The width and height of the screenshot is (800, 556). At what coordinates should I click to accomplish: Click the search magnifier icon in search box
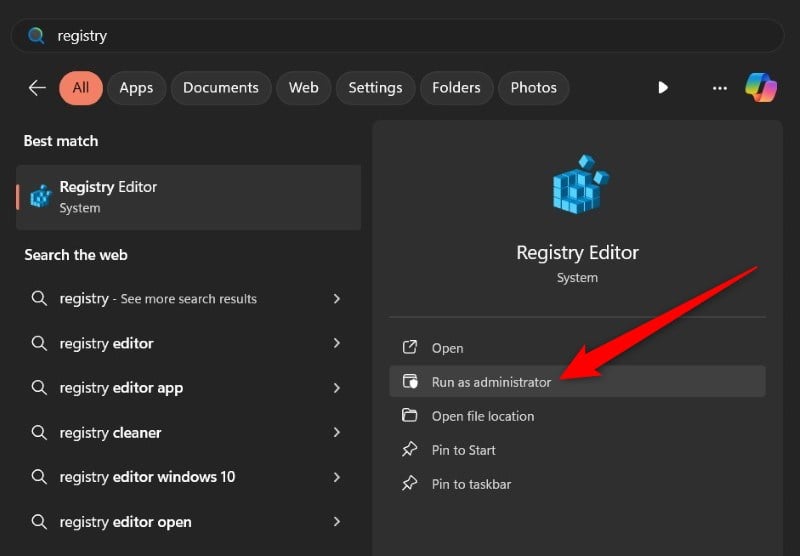coord(36,36)
